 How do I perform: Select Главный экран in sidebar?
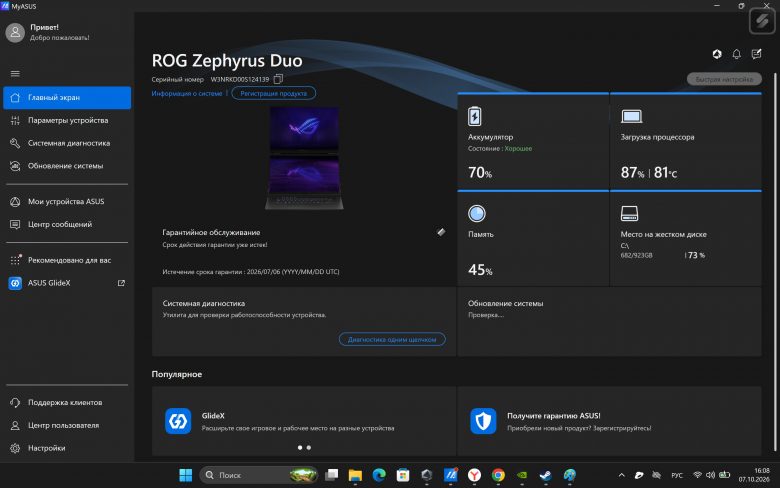[x=67, y=98]
